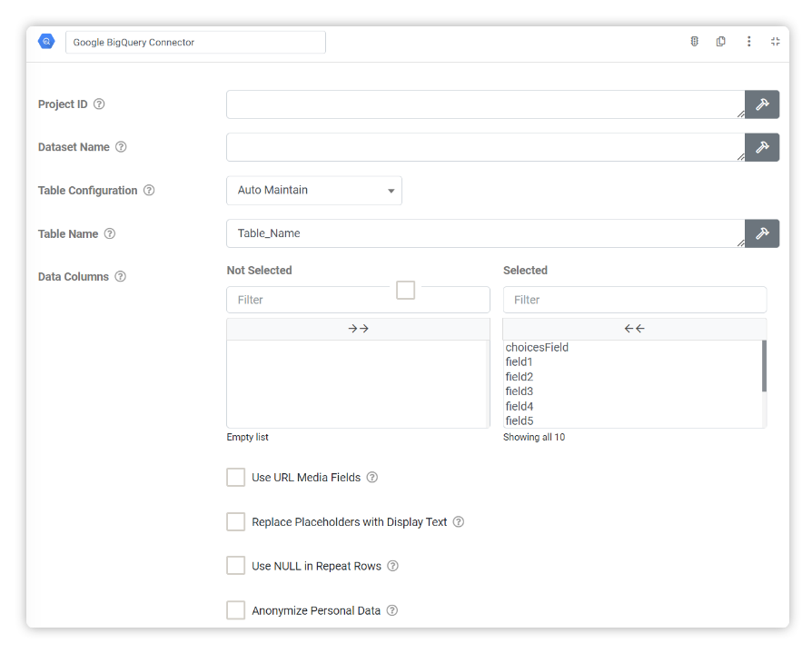Show help for Project ID
Screen dimensions: 812x653
[99, 104]
